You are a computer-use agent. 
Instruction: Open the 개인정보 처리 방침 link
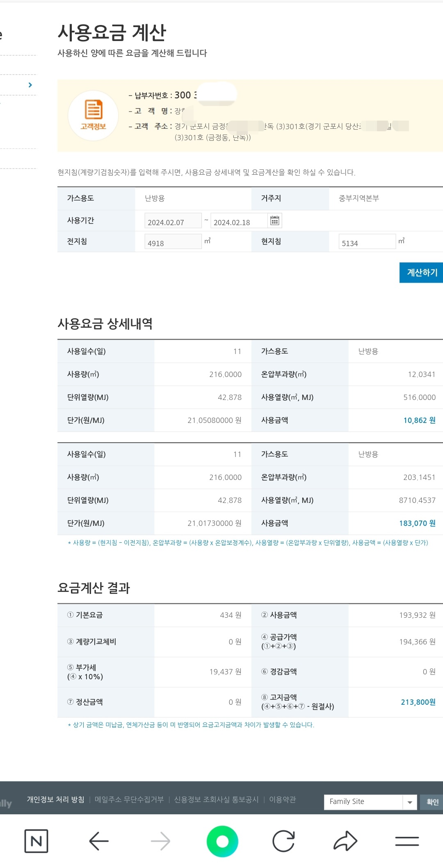[x=55, y=799]
